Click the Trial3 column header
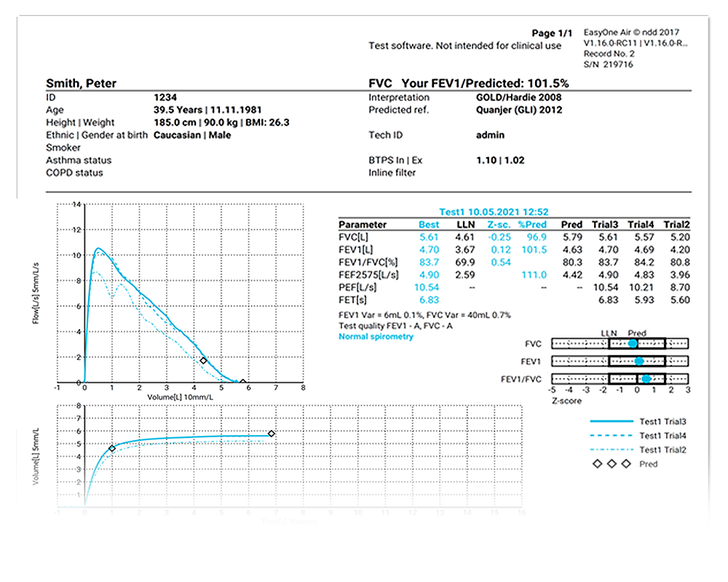 coord(607,225)
